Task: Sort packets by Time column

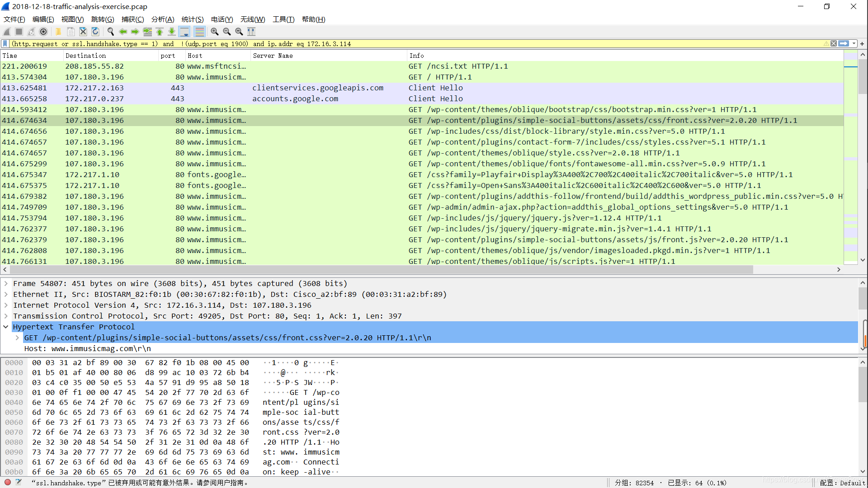Action: coord(32,56)
